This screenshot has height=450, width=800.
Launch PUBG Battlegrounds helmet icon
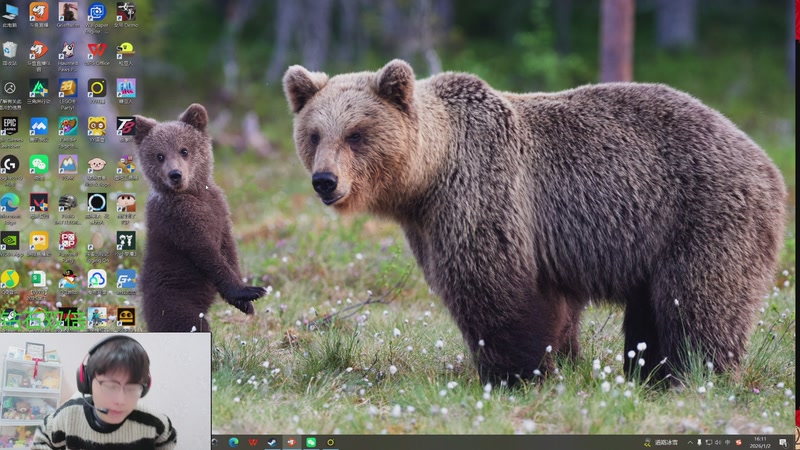tap(68, 208)
